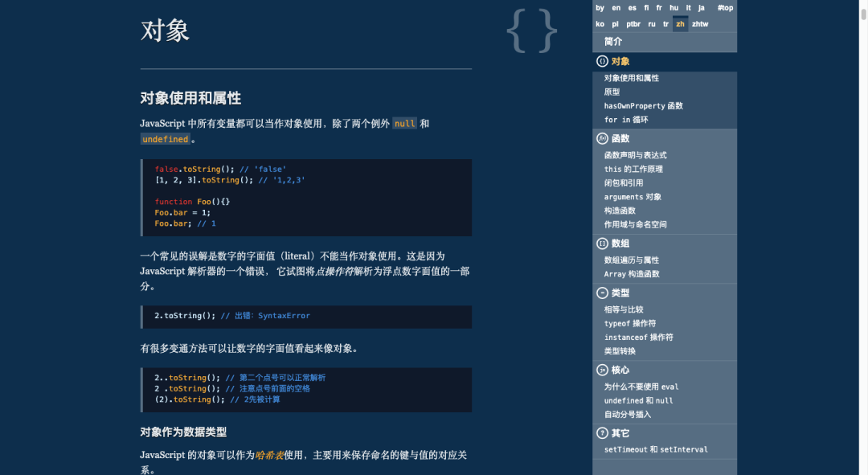Open the undefined 和 null sidebar link

[x=637, y=400]
